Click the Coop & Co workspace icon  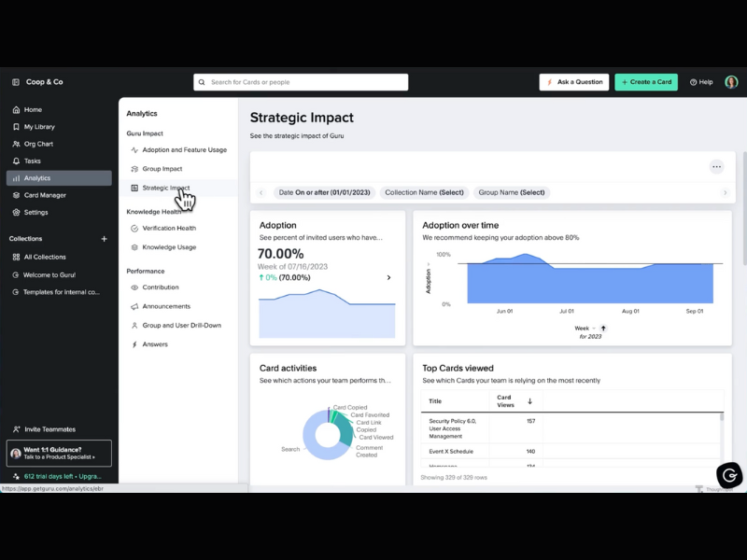(16, 82)
